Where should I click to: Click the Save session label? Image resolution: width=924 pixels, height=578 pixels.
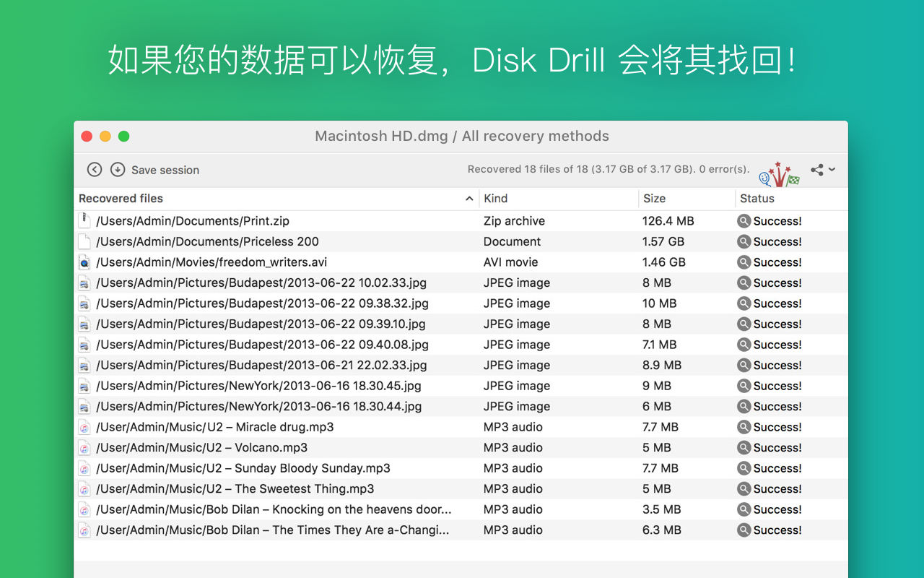(x=165, y=171)
